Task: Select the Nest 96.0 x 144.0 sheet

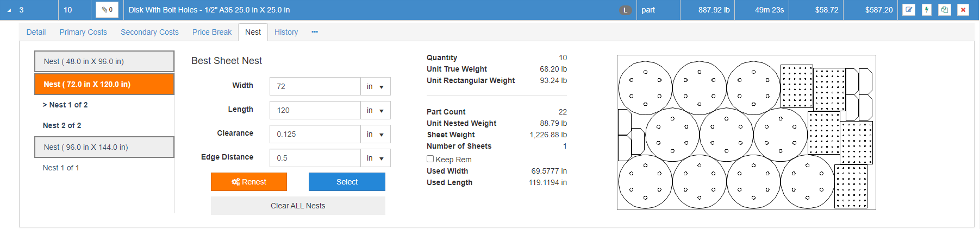Action: (104, 147)
